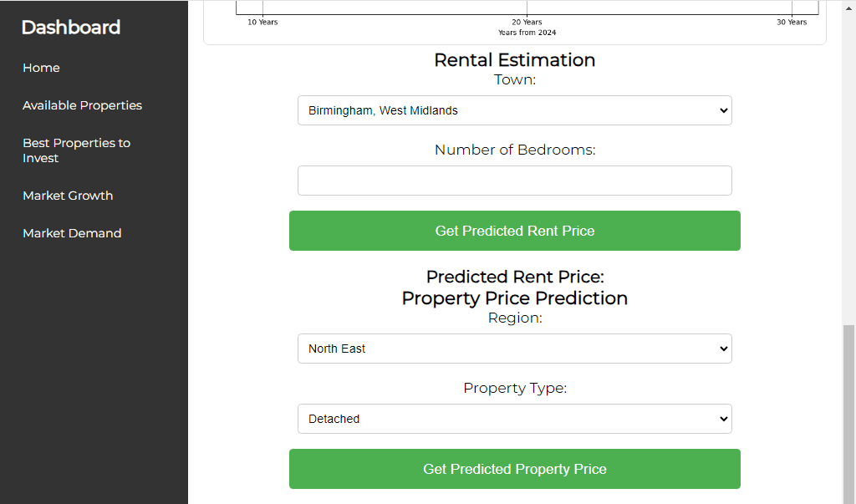The height and width of the screenshot is (504, 856).
Task: Click the 20 Years axis tick label
Action: 527,22
